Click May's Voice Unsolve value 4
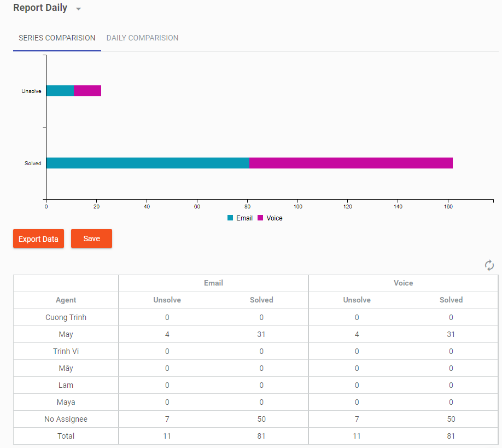 point(357,334)
